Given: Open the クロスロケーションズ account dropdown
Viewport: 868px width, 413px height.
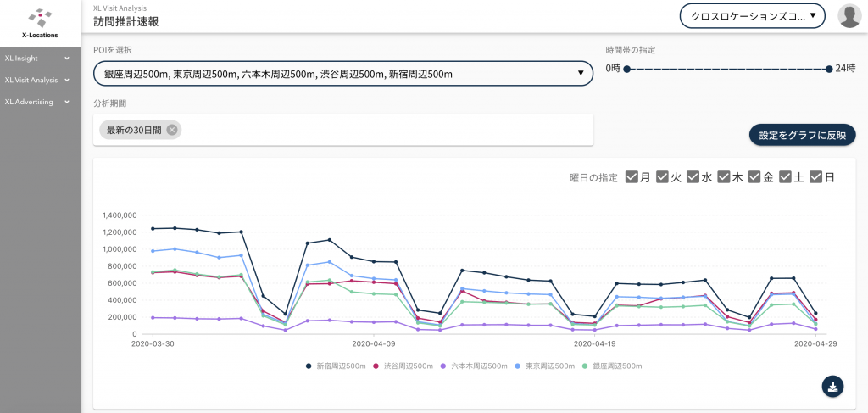Looking at the screenshot, I should click(752, 15).
